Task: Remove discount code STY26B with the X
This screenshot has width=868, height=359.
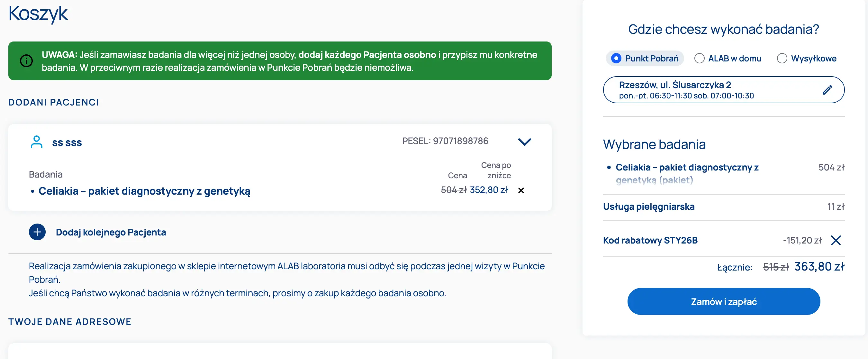Action: (836, 240)
